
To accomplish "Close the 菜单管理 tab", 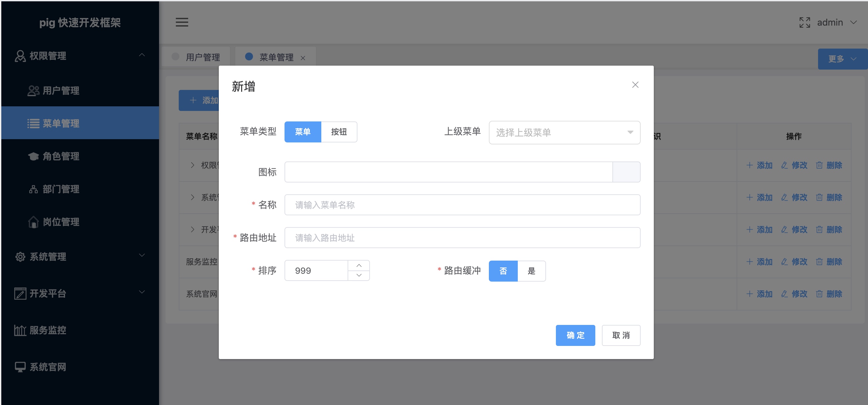I will point(304,57).
